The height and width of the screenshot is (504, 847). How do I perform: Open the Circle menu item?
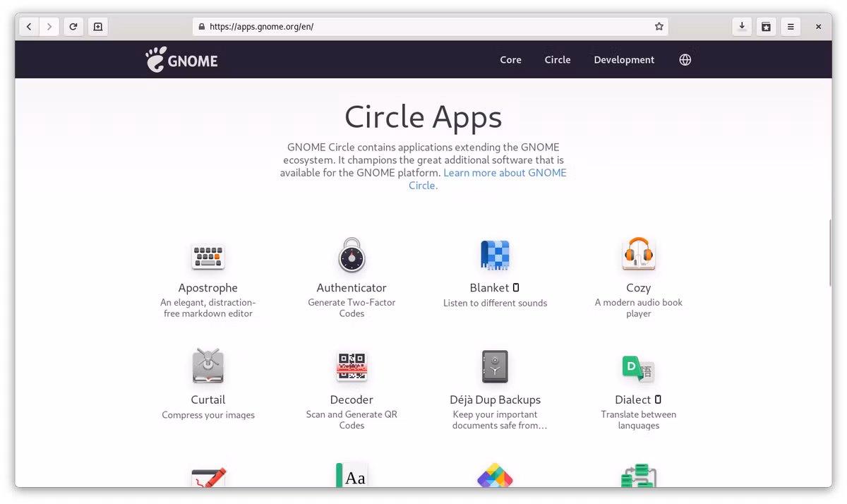558,60
